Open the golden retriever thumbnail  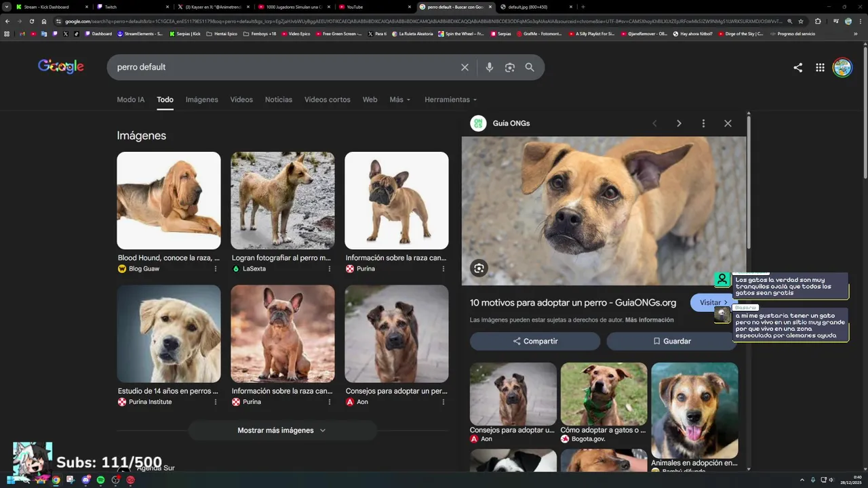pyautogui.click(x=169, y=333)
